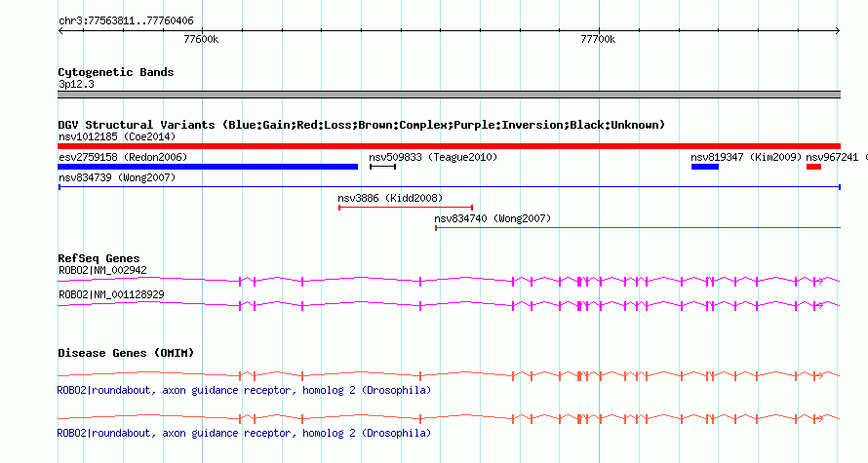Click the ROBO2|NM_001128929 gene track
This screenshot has height=463, width=868.
coord(449,305)
